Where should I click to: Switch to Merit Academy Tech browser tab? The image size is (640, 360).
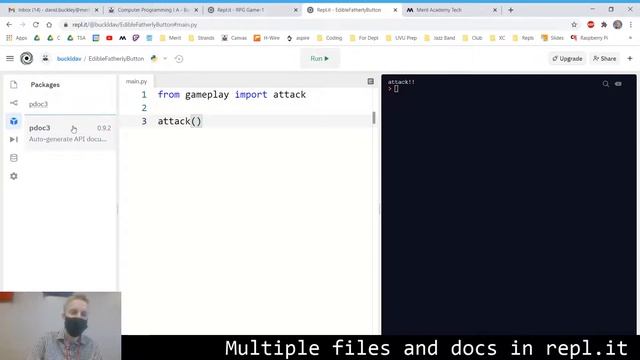coord(451,10)
